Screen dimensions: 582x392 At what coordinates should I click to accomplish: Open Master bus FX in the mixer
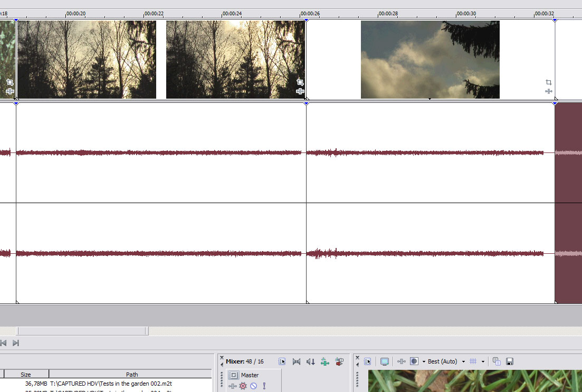click(233, 386)
